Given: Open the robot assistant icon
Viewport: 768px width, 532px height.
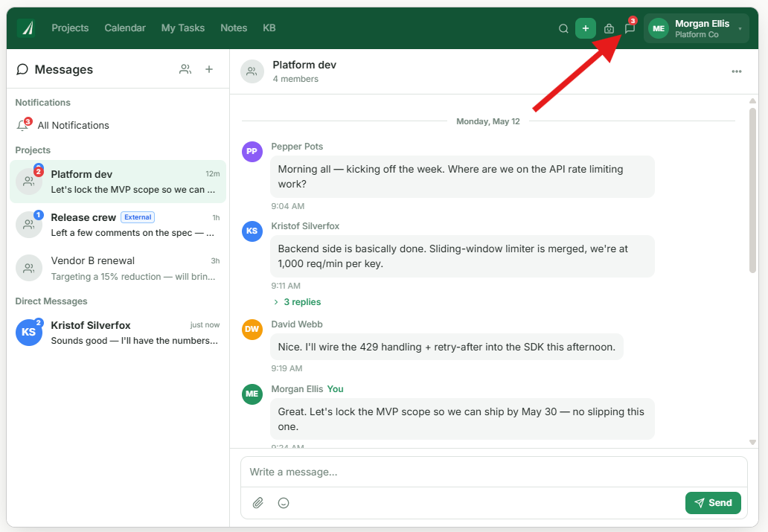Looking at the screenshot, I should point(609,28).
